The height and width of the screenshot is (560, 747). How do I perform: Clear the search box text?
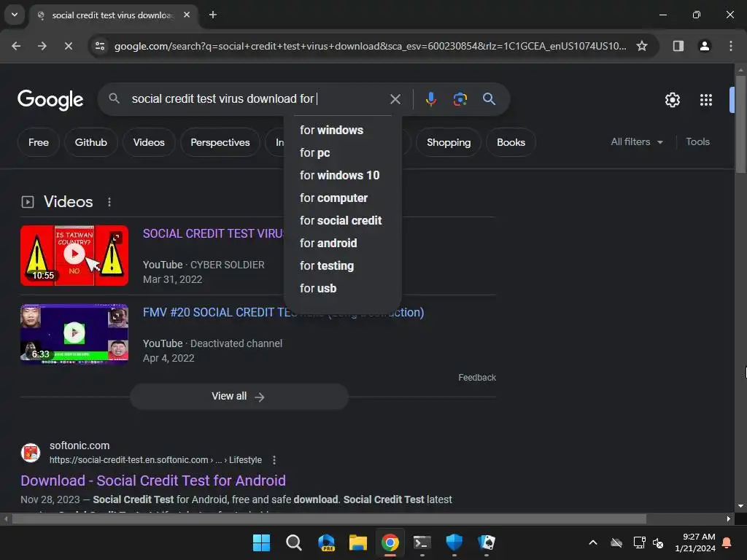(395, 99)
